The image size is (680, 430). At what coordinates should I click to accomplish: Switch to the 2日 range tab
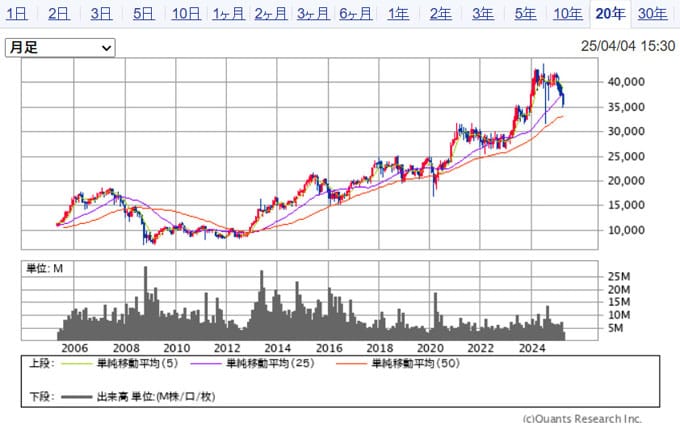(59, 13)
